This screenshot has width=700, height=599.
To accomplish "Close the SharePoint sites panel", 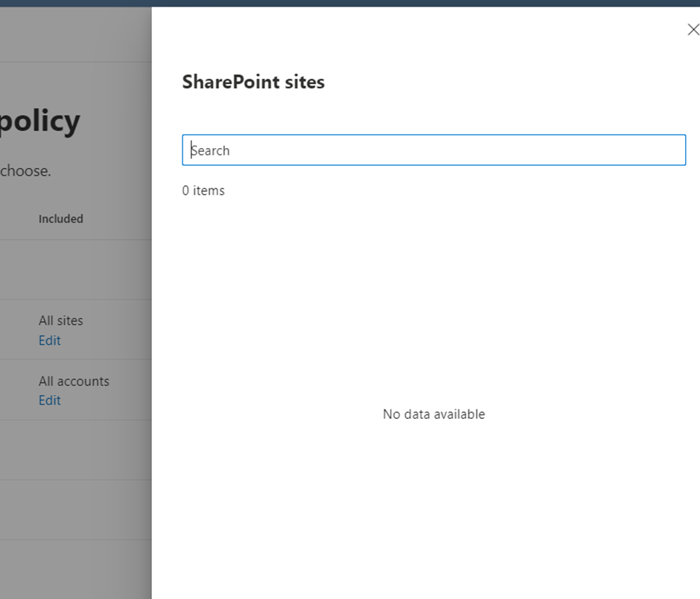I will pos(693,30).
